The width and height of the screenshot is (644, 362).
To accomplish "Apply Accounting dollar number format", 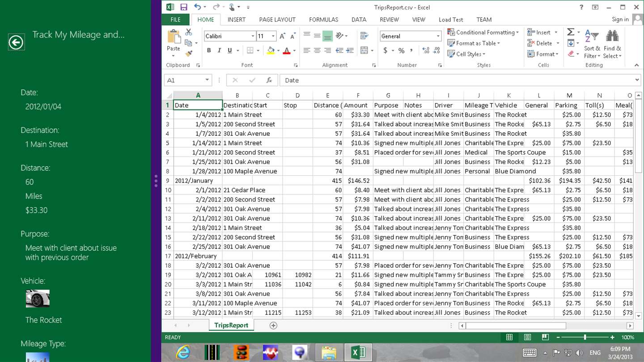I will (x=386, y=51).
